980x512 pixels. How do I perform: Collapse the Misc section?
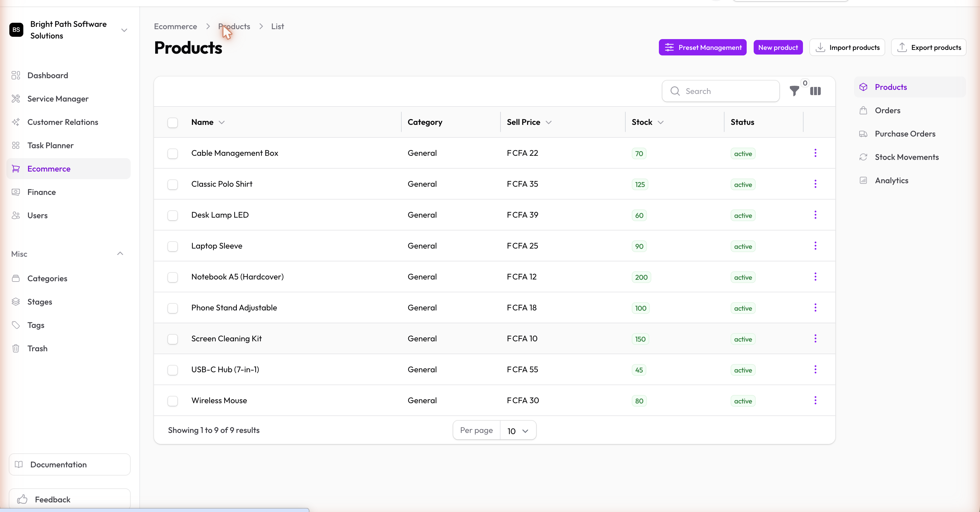[120, 253]
